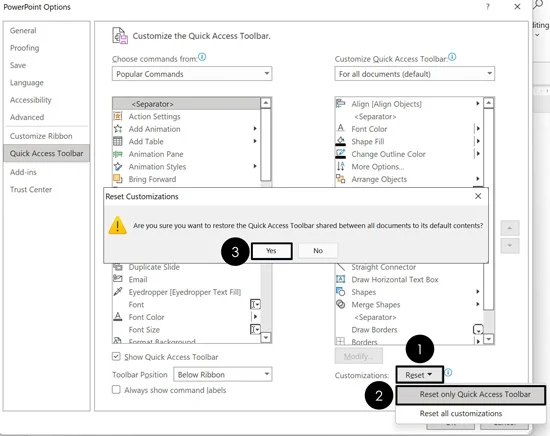Click the Duplicate Slide icon
The height and width of the screenshot is (436, 550).
click(118, 267)
